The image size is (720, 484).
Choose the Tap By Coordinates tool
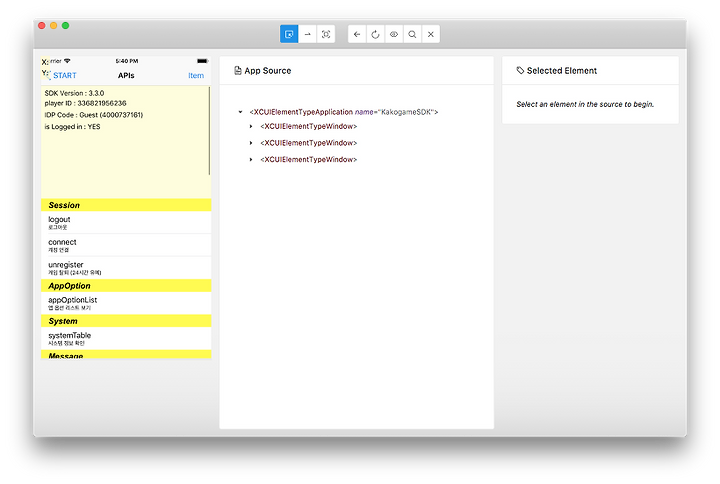click(326, 34)
